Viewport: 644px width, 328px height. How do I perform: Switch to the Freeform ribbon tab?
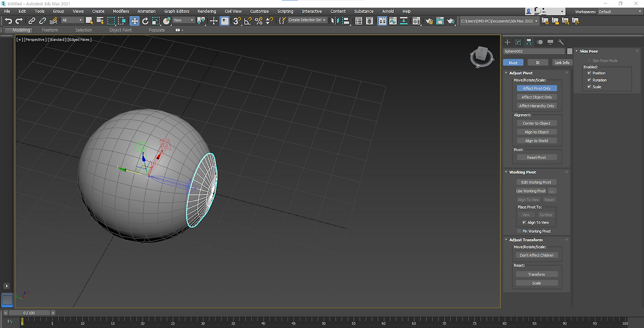coord(50,30)
